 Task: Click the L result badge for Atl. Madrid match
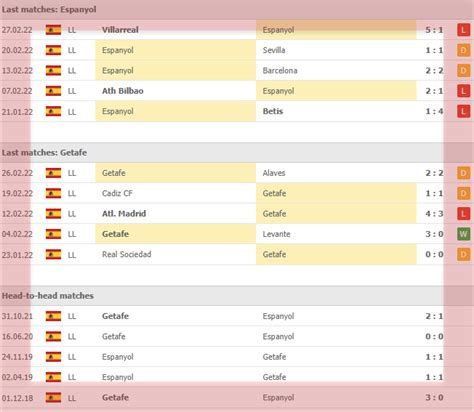pyautogui.click(x=463, y=214)
